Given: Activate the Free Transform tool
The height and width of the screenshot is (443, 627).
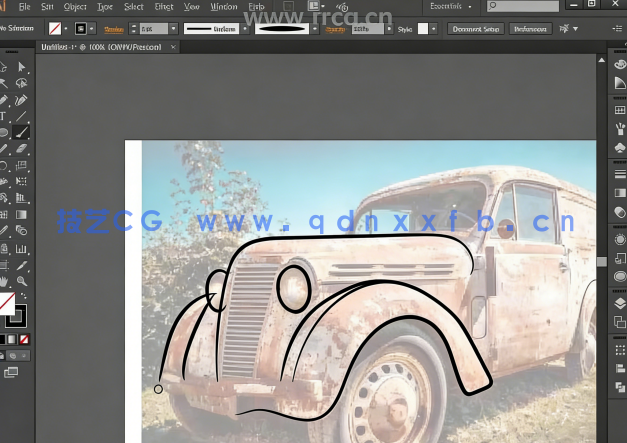Looking at the screenshot, I should [x=21, y=181].
